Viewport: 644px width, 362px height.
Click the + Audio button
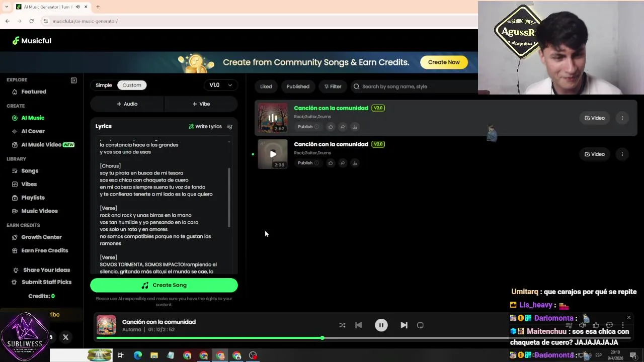coord(127,104)
